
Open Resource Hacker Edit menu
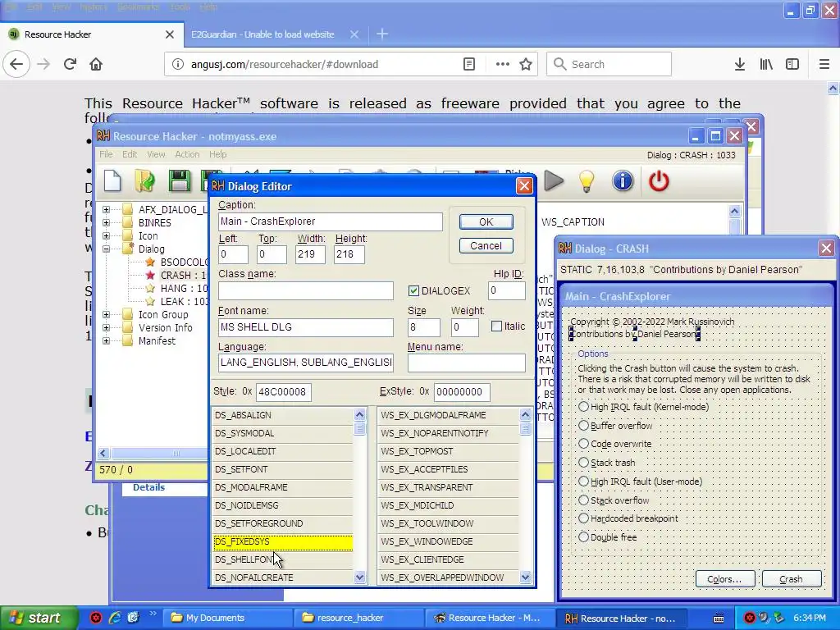pos(130,154)
